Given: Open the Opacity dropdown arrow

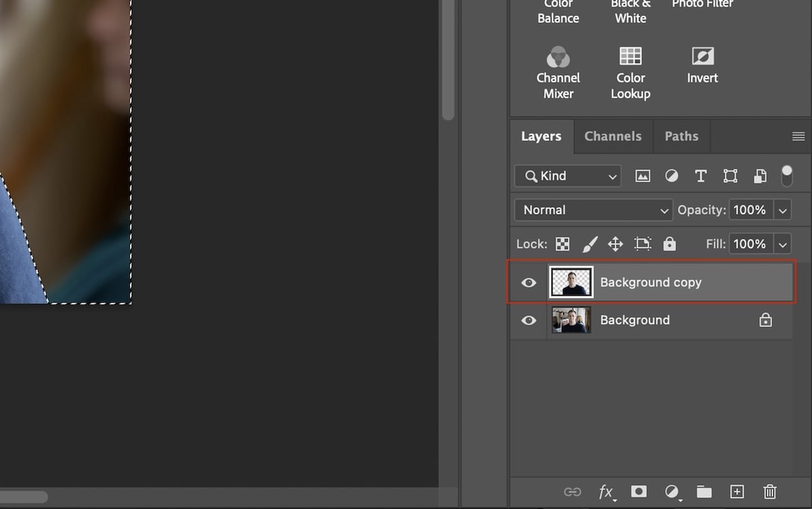Looking at the screenshot, I should [x=782, y=210].
